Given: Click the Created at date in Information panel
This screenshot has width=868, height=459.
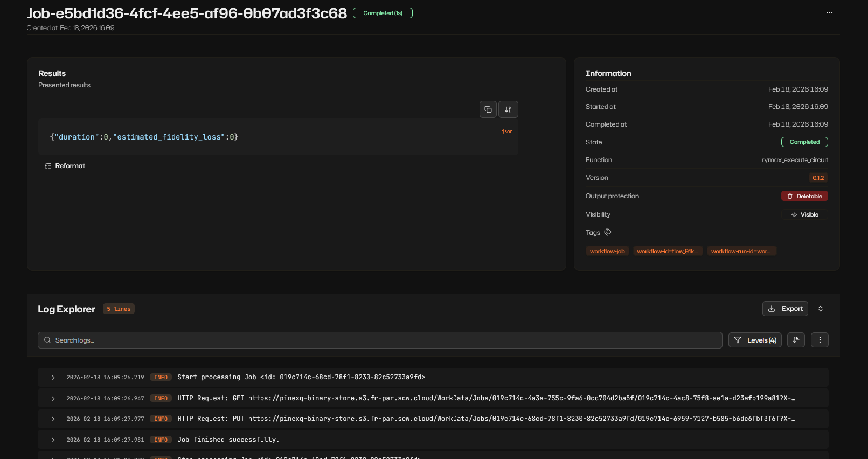Looking at the screenshot, I should 798,89.
